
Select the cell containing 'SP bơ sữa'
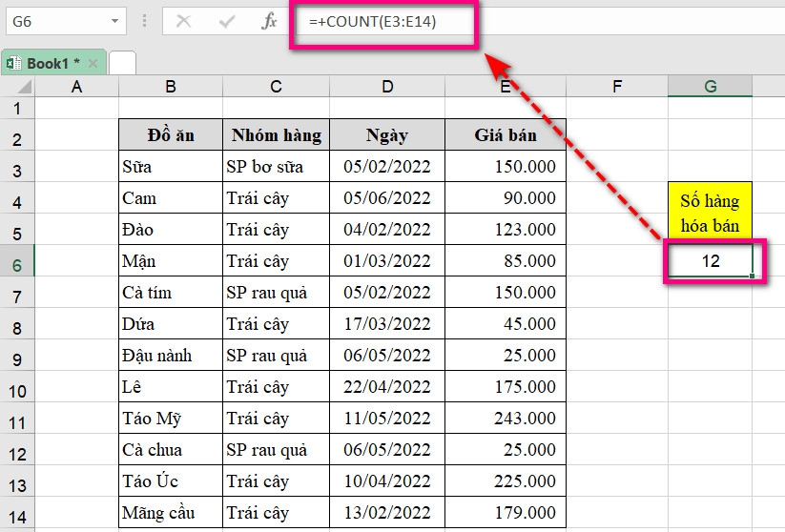pos(276,166)
